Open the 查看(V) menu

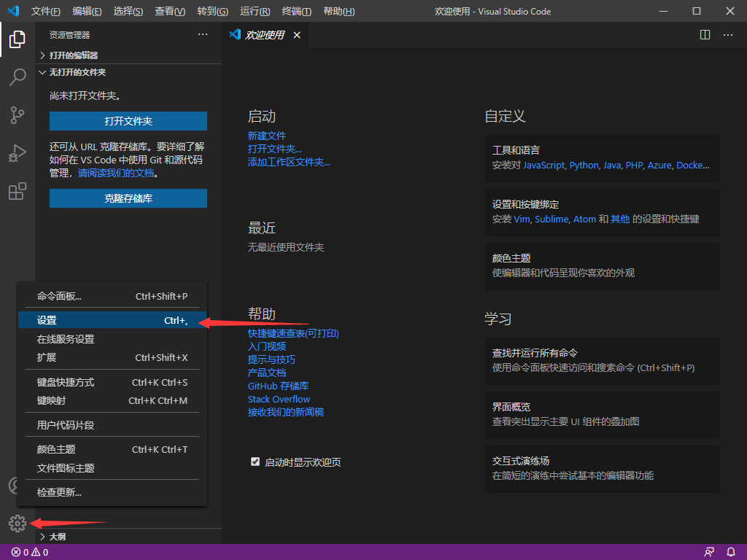(170, 11)
